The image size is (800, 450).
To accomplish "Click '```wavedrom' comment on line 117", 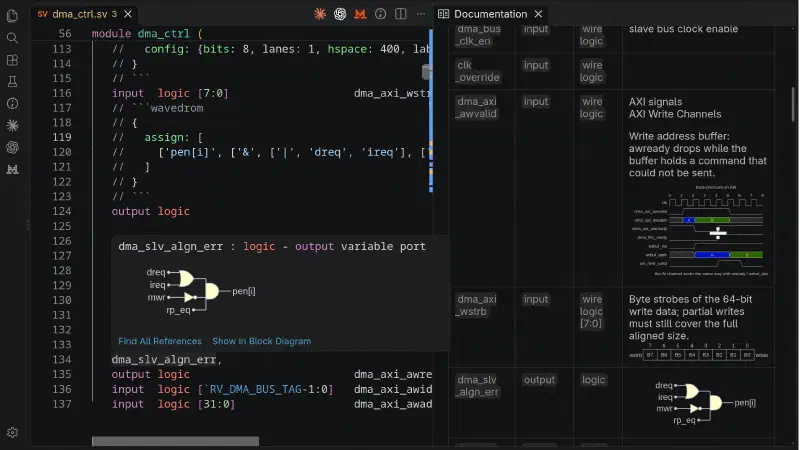I will [x=167, y=108].
